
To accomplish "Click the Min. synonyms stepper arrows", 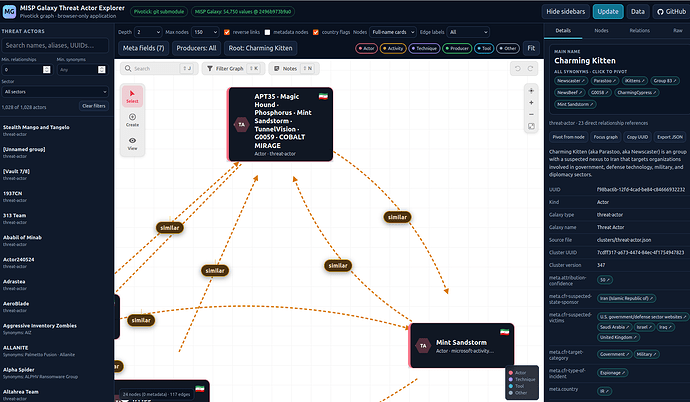I will coord(102,69).
